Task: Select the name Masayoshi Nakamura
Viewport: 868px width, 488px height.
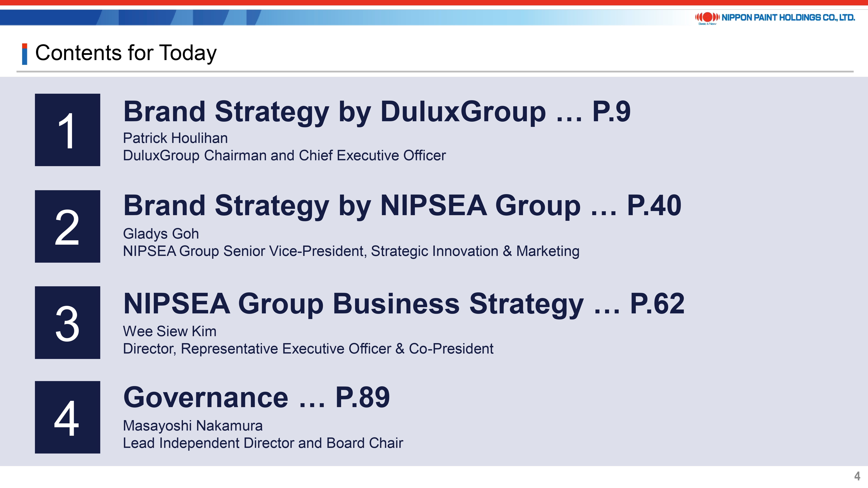Action: (x=192, y=426)
